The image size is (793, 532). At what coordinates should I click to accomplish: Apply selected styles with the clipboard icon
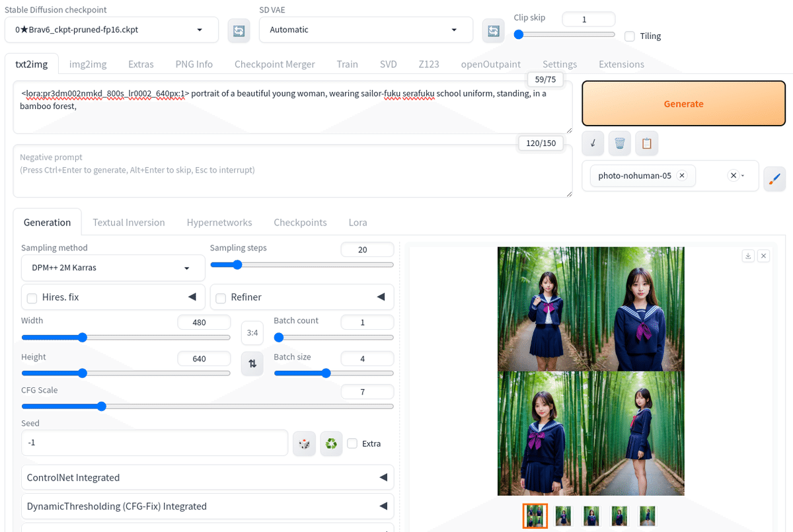[x=646, y=143]
